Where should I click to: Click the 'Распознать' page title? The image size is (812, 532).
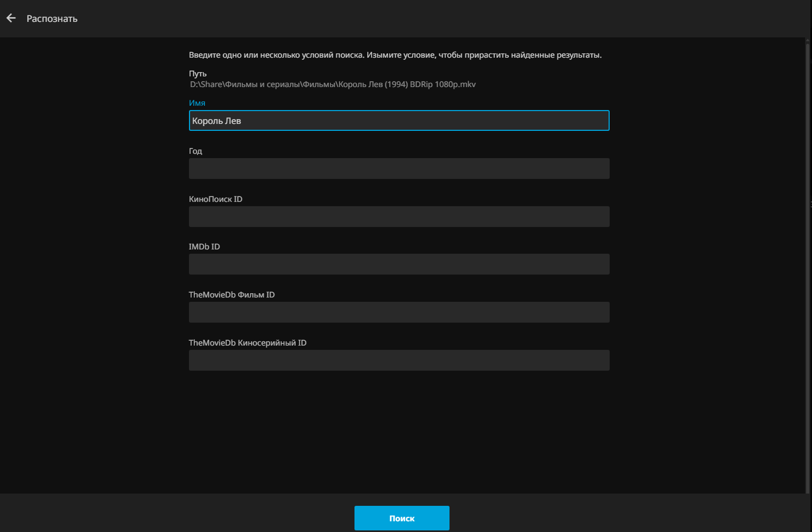52,19
